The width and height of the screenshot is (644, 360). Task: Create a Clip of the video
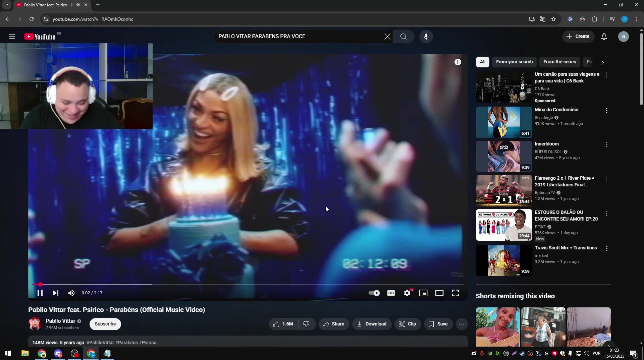point(408,324)
